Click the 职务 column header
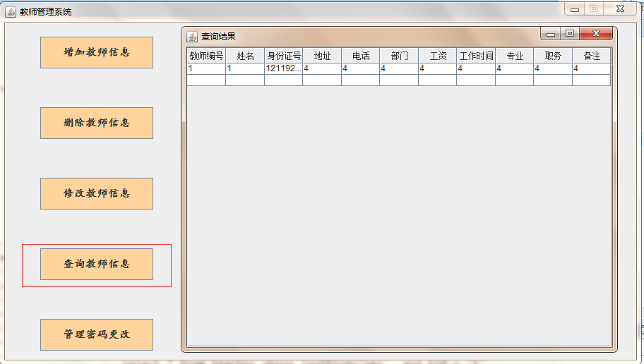The image size is (644, 364). [553, 56]
